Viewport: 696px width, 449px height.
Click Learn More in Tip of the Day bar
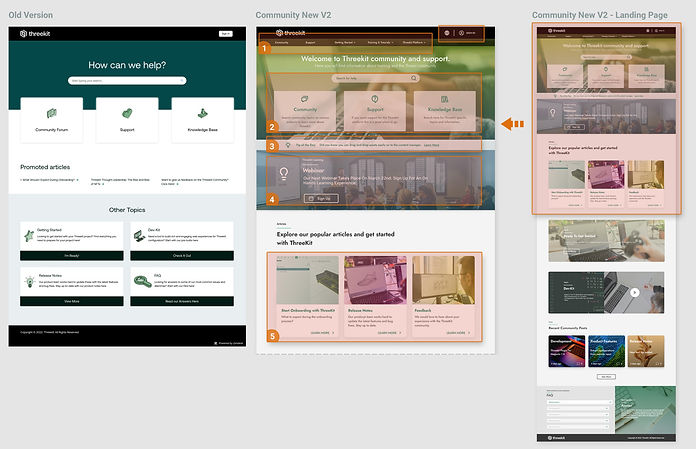tap(431, 145)
